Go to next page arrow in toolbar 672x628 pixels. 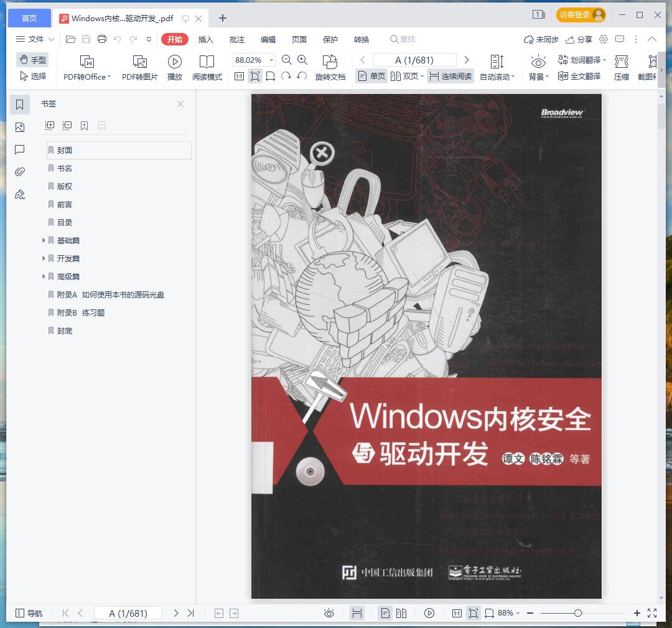click(x=467, y=60)
